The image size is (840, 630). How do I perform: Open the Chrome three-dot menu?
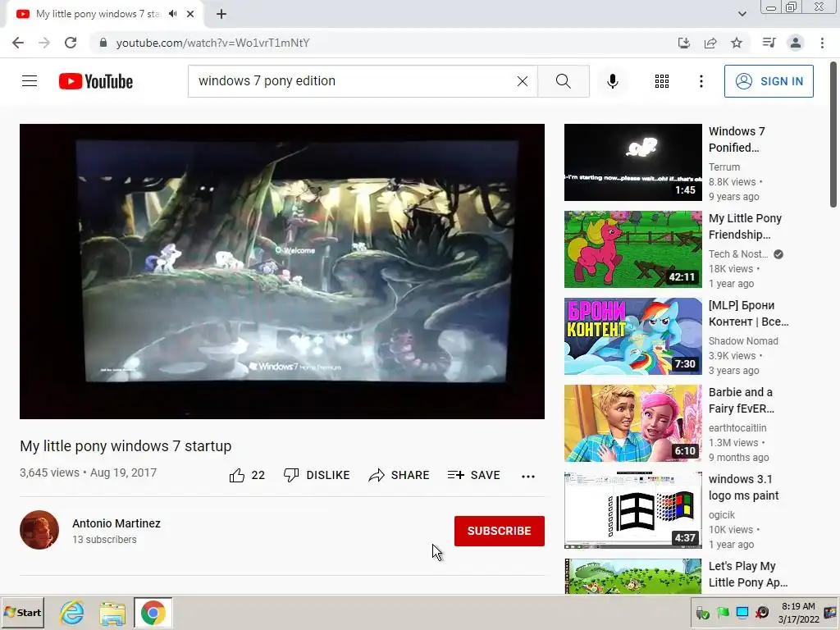pyautogui.click(x=822, y=43)
